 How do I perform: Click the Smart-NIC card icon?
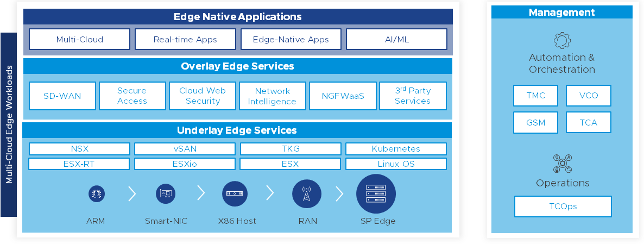(x=166, y=193)
